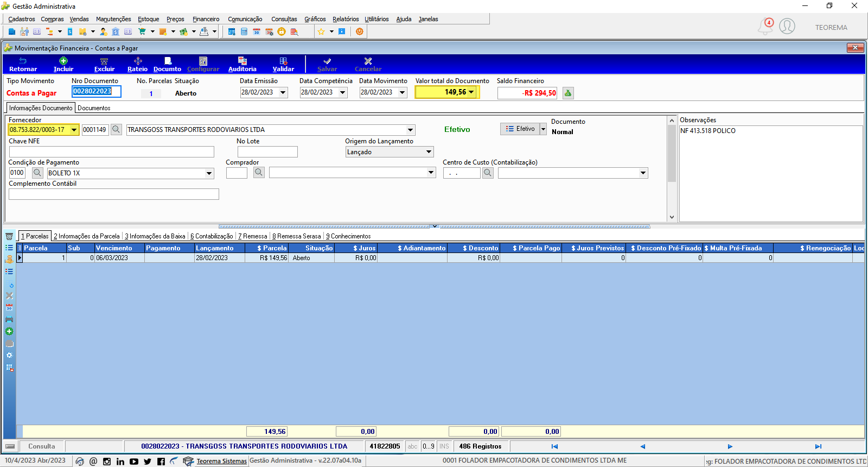The height and width of the screenshot is (467, 868).
Task: Click the bank building toolbar icon
Action: tap(116, 31)
